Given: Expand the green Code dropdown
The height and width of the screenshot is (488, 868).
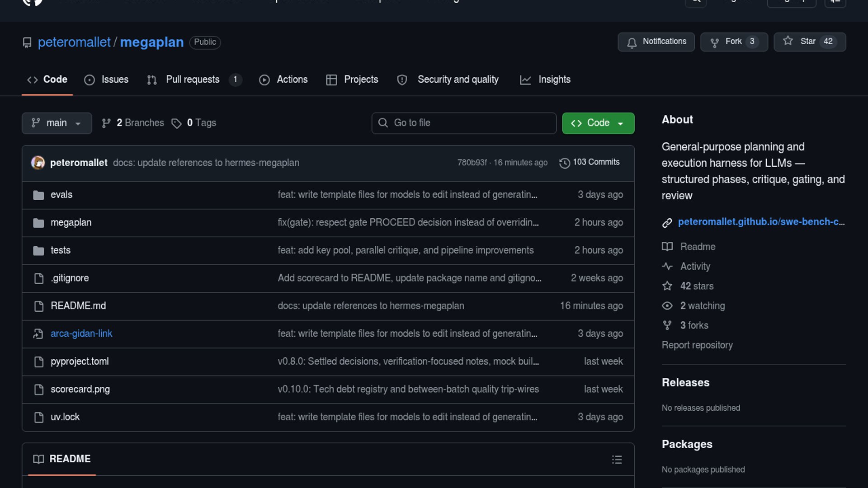Looking at the screenshot, I should [x=598, y=123].
